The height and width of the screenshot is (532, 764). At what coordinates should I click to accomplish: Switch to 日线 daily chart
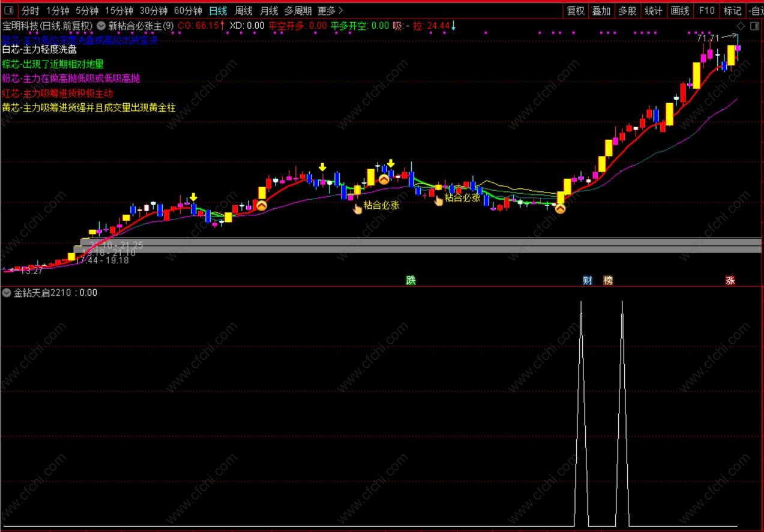218,10
